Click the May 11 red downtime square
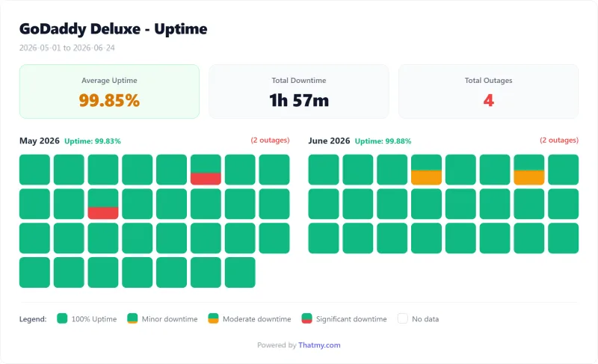The width and height of the screenshot is (598, 364). click(103, 204)
